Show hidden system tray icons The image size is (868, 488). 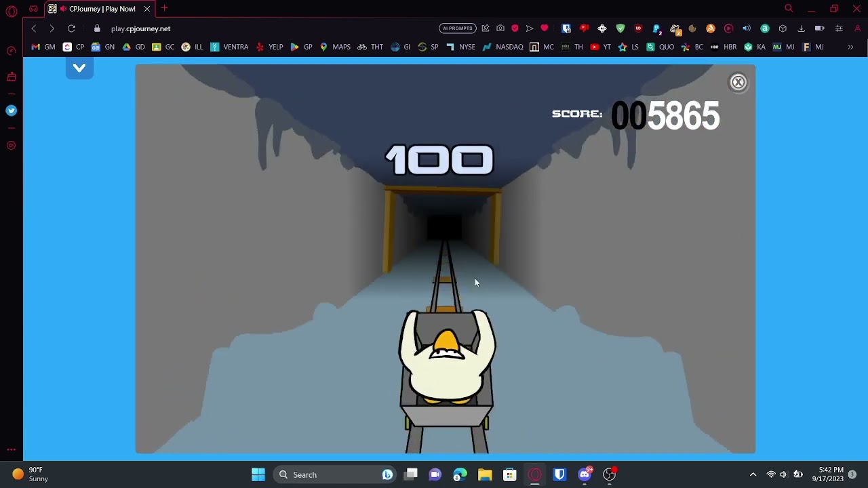753,474
